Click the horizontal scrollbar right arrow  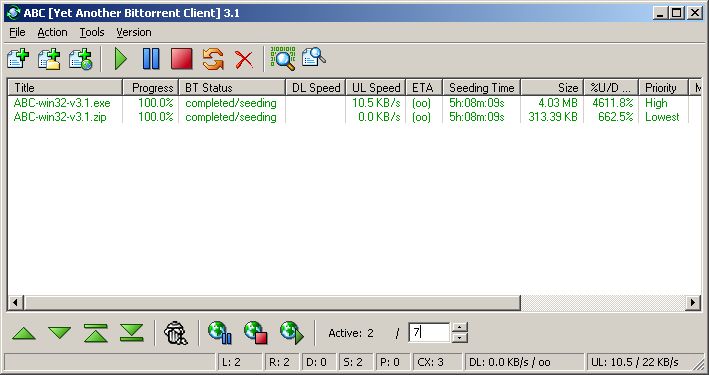692,303
